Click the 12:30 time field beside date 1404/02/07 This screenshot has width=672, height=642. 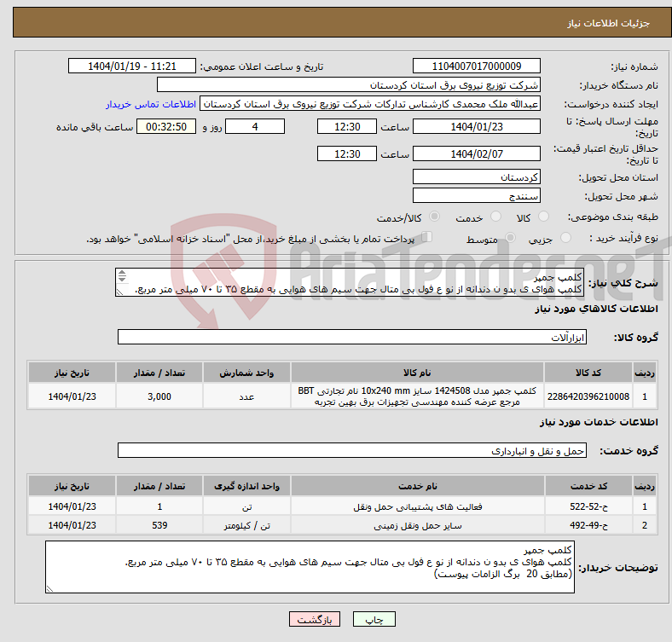tap(347, 153)
